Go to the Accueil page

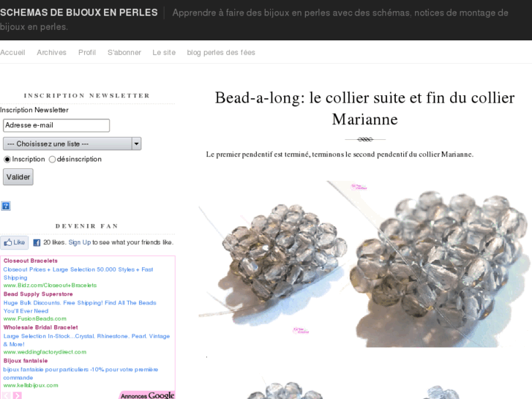12,52
